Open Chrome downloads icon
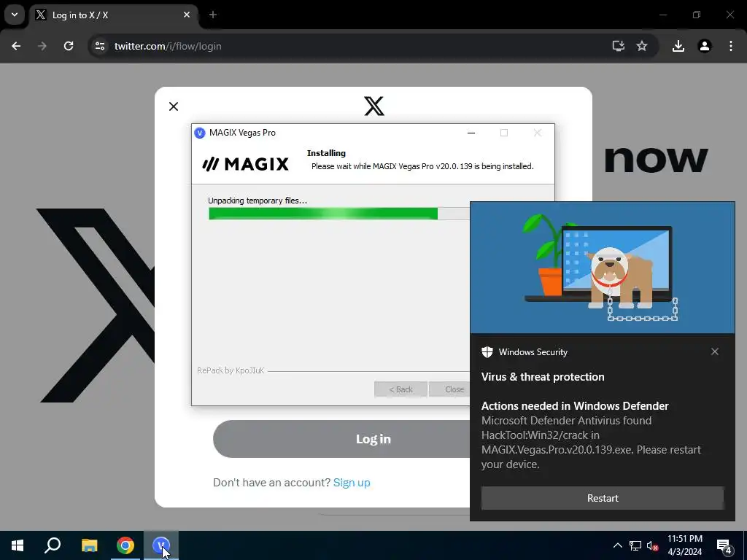Screen dimensions: 747x560 (678, 46)
